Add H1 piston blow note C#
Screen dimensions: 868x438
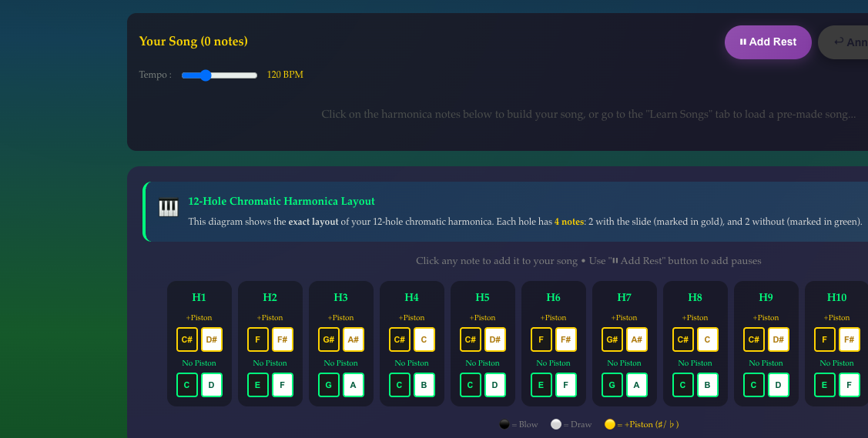[187, 339]
